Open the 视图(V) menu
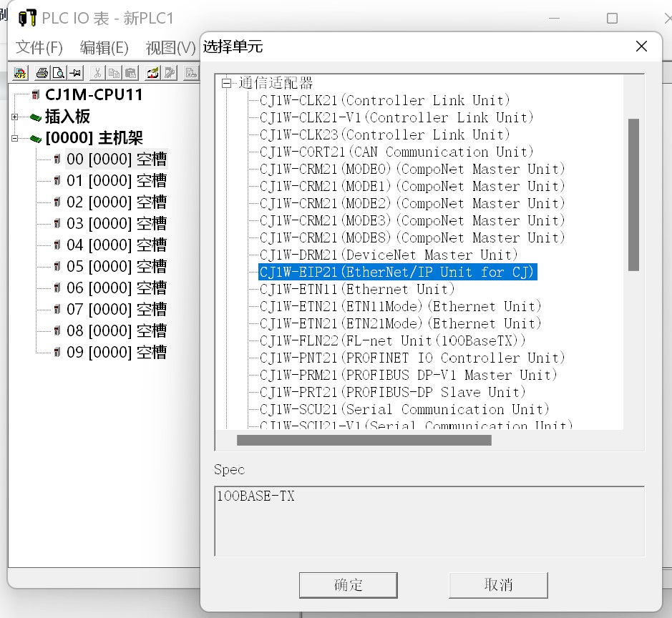The width and height of the screenshot is (672, 618). click(x=170, y=47)
